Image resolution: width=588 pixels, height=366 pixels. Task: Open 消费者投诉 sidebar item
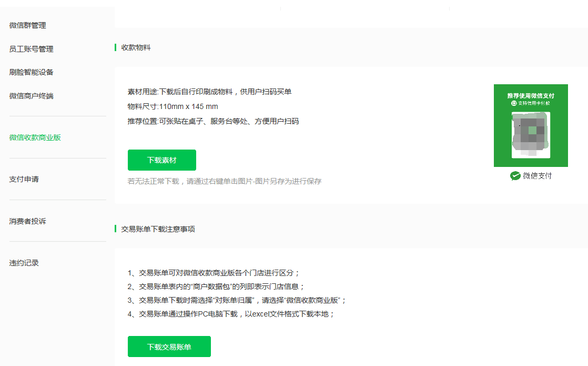[28, 221]
